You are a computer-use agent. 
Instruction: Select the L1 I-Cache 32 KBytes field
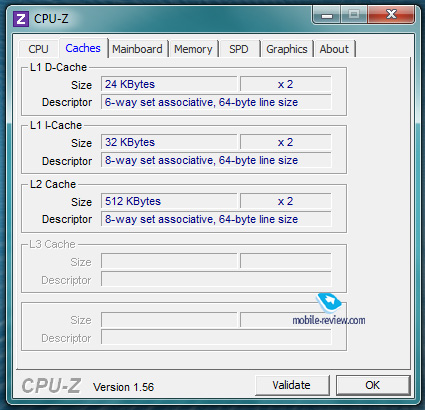point(169,142)
